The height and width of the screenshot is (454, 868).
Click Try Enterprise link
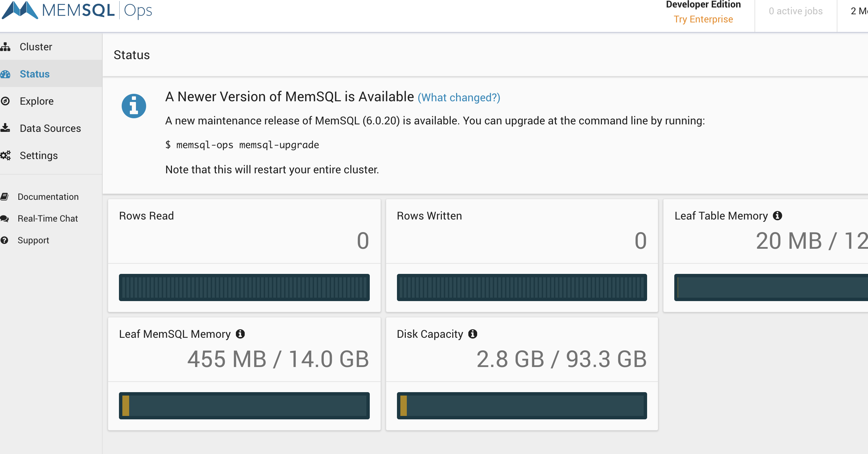pyautogui.click(x=703, y=19)
